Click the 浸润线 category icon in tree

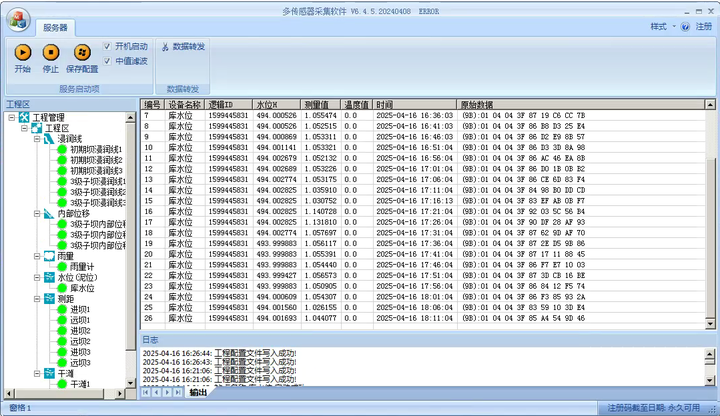[49, 139]
